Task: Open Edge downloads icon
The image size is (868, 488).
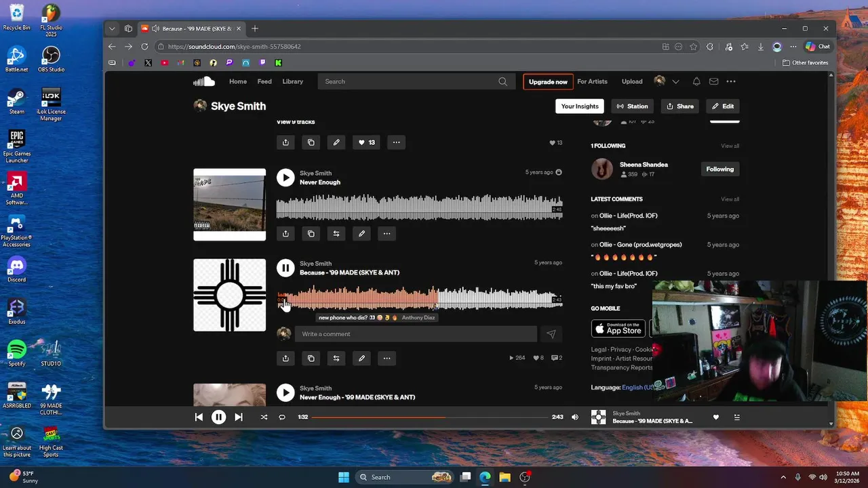Action: click(x=761, y=47)
